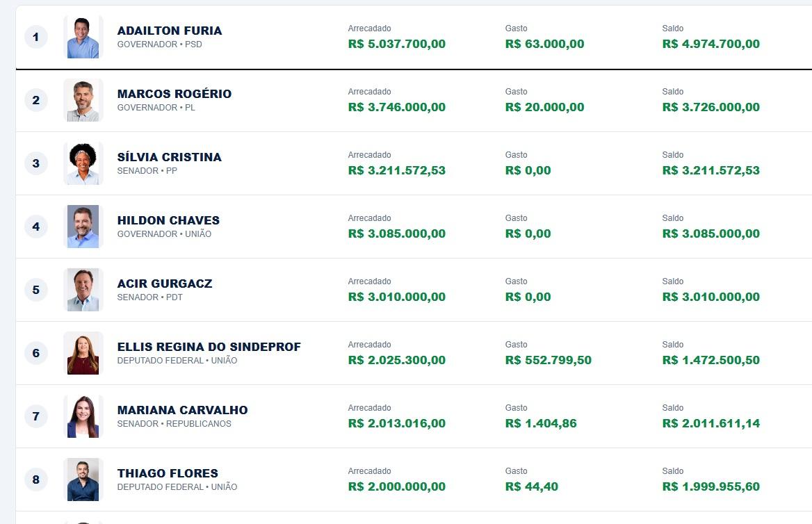Select Sílvia Cristina's portrait thumbnail

pyautogui.click(x=83, y=163)
